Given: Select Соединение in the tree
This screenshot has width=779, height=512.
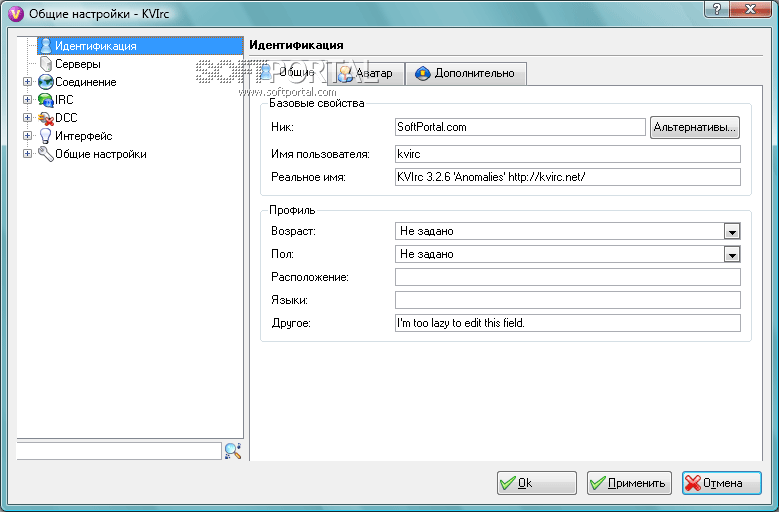Looking at the screenshot, I should point(85,82).
